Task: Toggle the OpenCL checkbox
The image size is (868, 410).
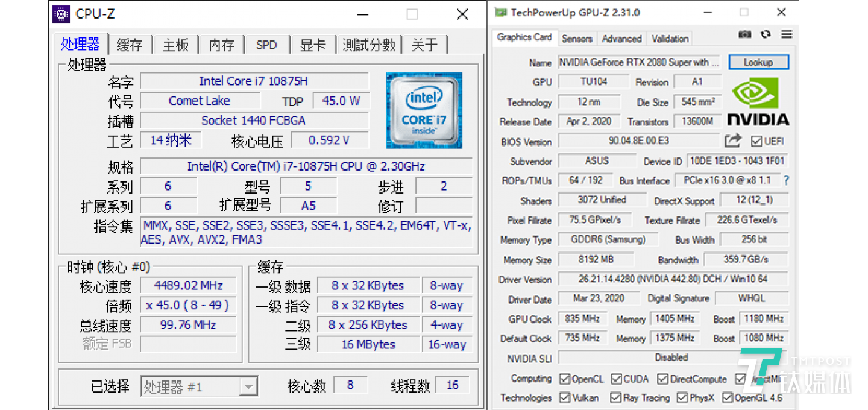Action: (x=565, y=379)
